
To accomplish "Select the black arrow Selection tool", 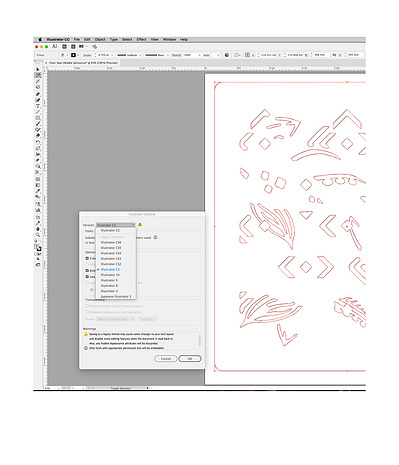I will pos(38,69).
